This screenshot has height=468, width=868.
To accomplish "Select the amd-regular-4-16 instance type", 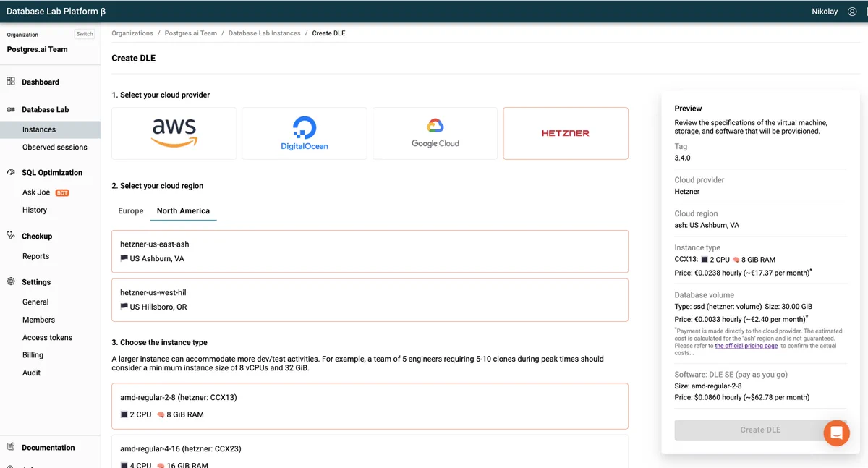I will click(x=370, y=451).
